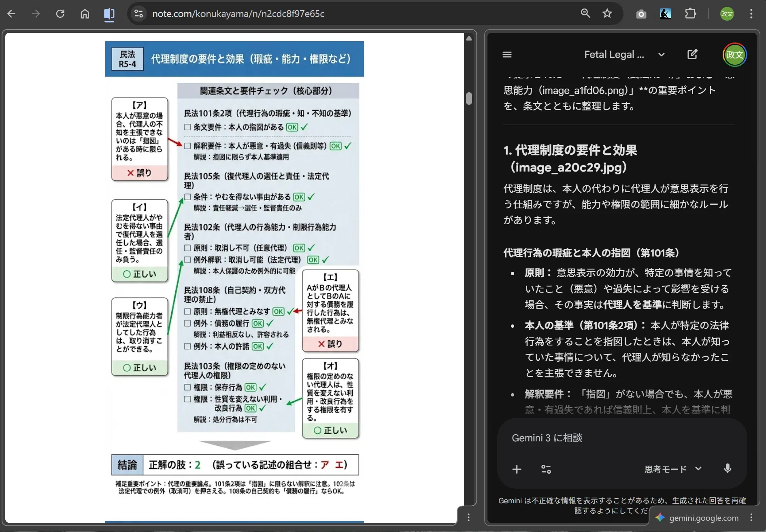The width and height of the screenshot is (766, 532).
Task: Open the Gemini tools sliders icon
Action: coord(546,469)
